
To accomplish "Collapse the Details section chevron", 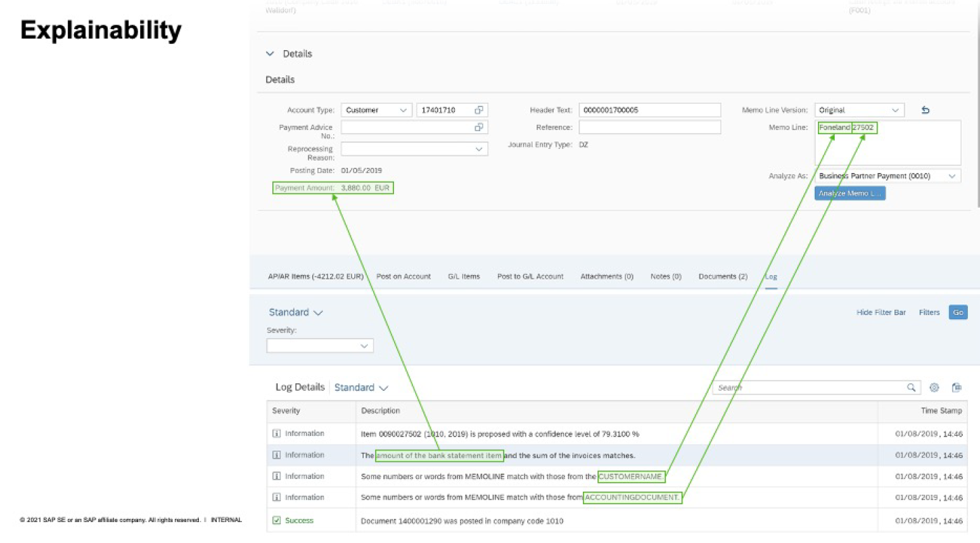I will point(270,54).
